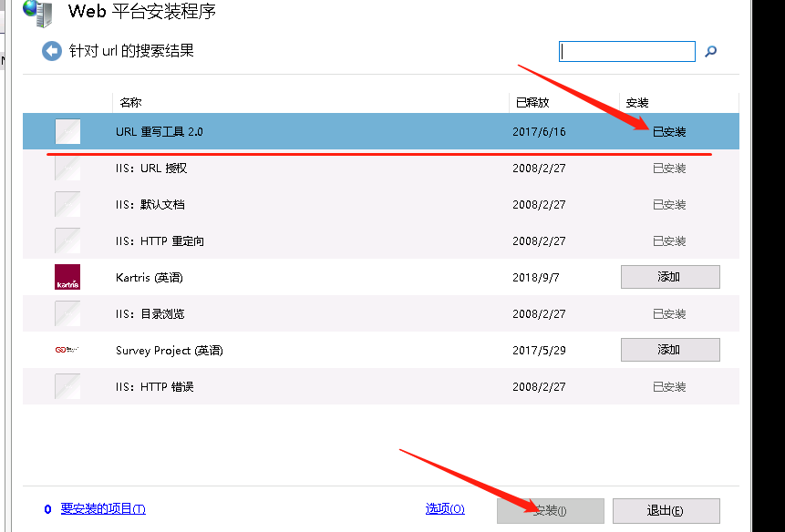Click the 安装 column header

tap(637, 103)
